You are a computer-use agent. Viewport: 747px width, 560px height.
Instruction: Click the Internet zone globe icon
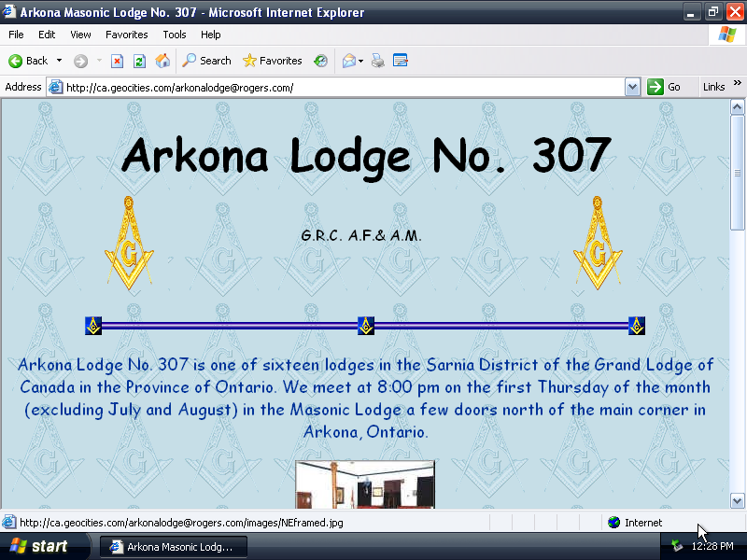614,523
